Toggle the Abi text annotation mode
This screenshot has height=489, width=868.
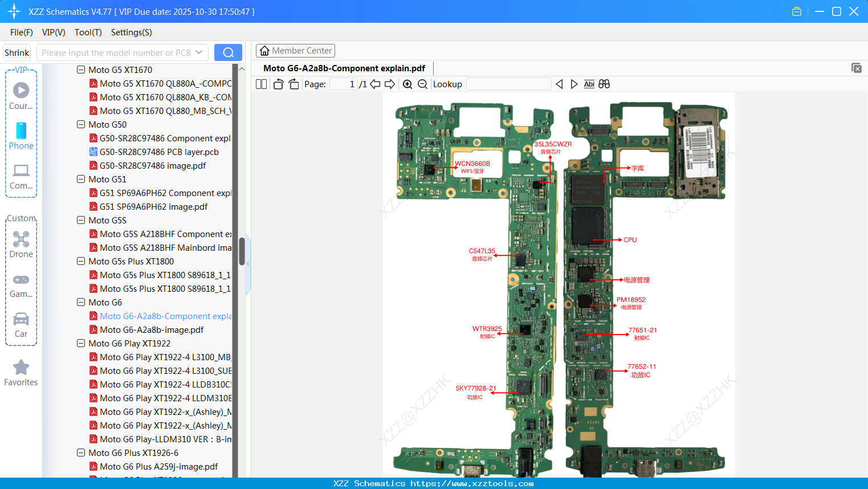[x=589, y=84]
